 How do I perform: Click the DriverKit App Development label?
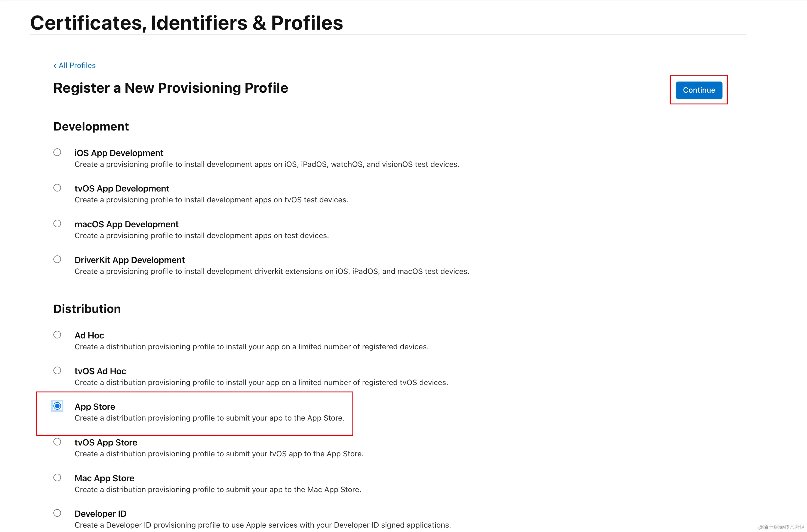click(x=129, y=260)
